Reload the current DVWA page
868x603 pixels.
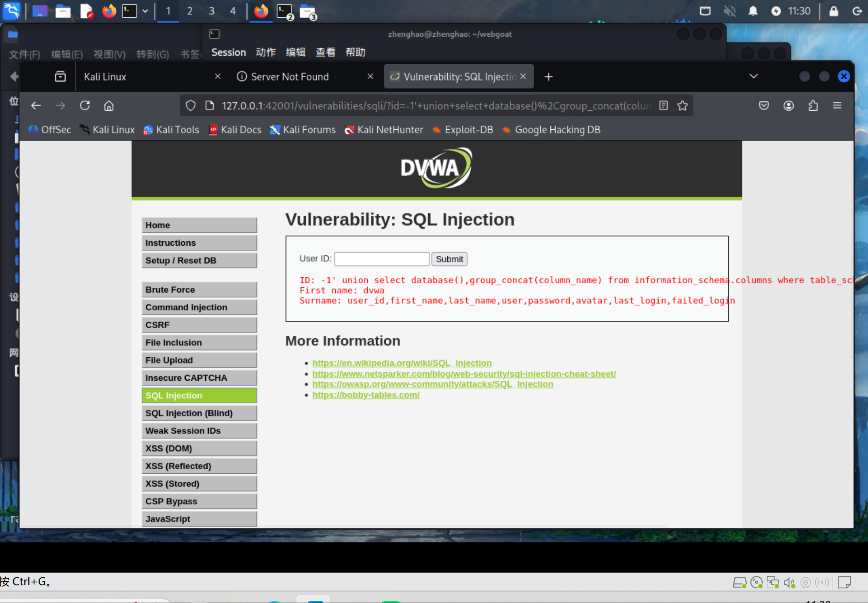tap(85, 106)
